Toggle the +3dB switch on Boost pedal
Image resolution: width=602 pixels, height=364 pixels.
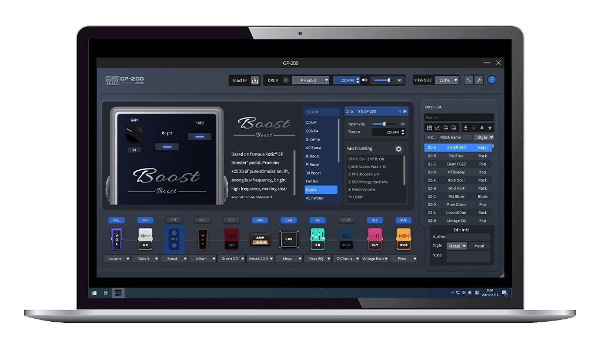(199, 137)
